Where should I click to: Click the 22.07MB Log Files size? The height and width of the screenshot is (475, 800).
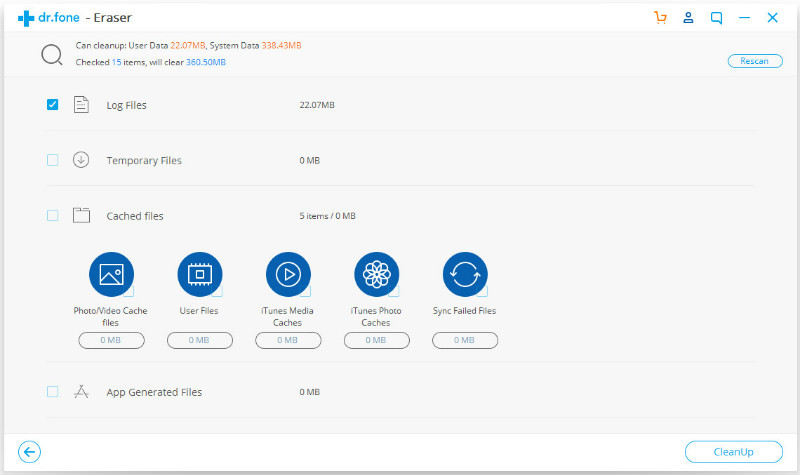(x=317, y=105)
